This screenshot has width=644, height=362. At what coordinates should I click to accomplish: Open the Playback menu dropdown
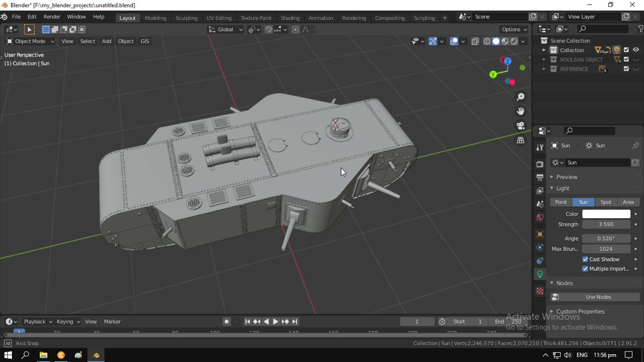pyautogui.click(x=38, y=322)
